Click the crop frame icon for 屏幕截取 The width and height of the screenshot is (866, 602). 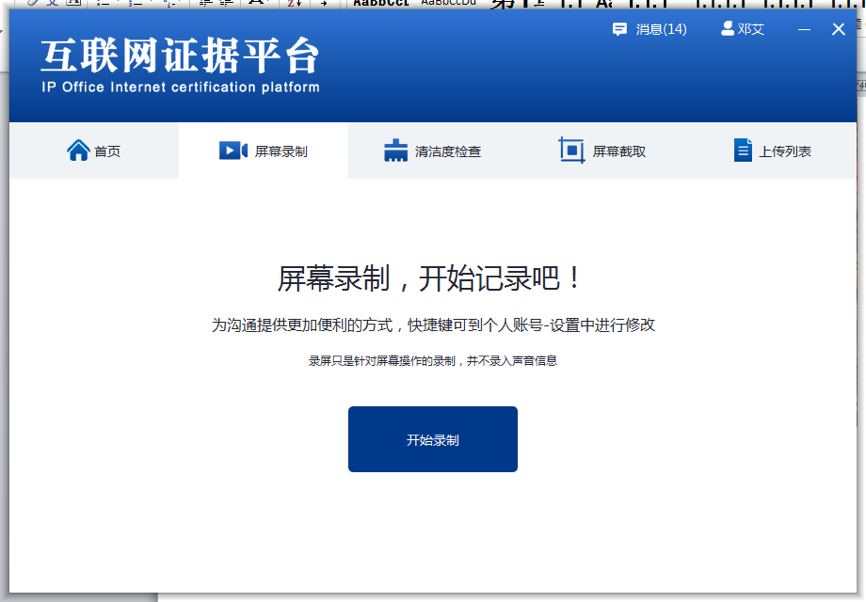[x=571, y=151]
